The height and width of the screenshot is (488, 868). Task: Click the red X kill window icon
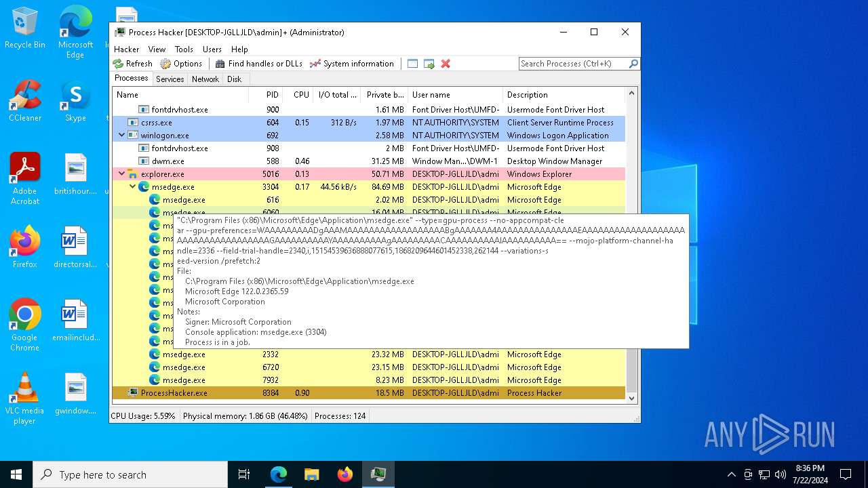[x=446, y=64]
